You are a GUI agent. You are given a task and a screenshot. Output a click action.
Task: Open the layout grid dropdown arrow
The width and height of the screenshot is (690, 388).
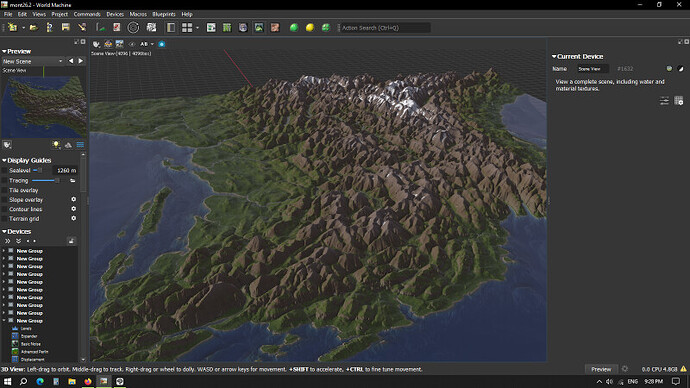click(197, 28)
